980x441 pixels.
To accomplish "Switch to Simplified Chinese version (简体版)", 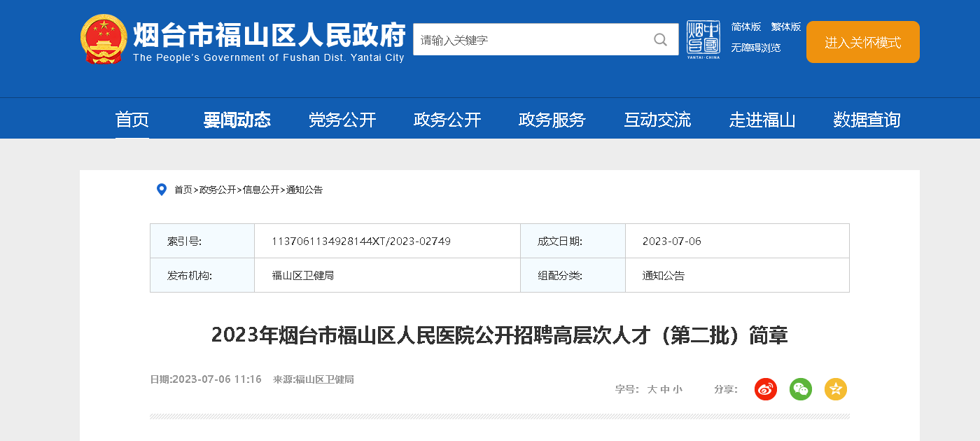I will (x=746, y=27).
